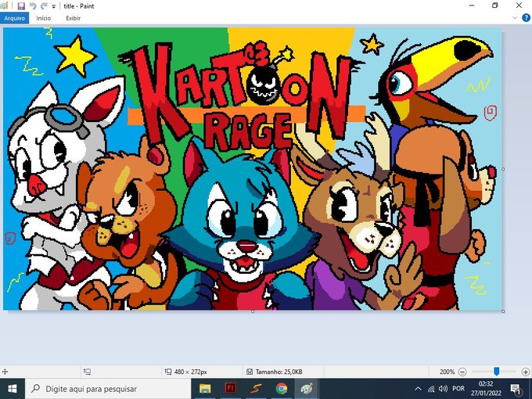Click the Kartoon Rage canvas image
This screenshot has height=399, width=532.
pyautogui.click(x=253, y=169)
